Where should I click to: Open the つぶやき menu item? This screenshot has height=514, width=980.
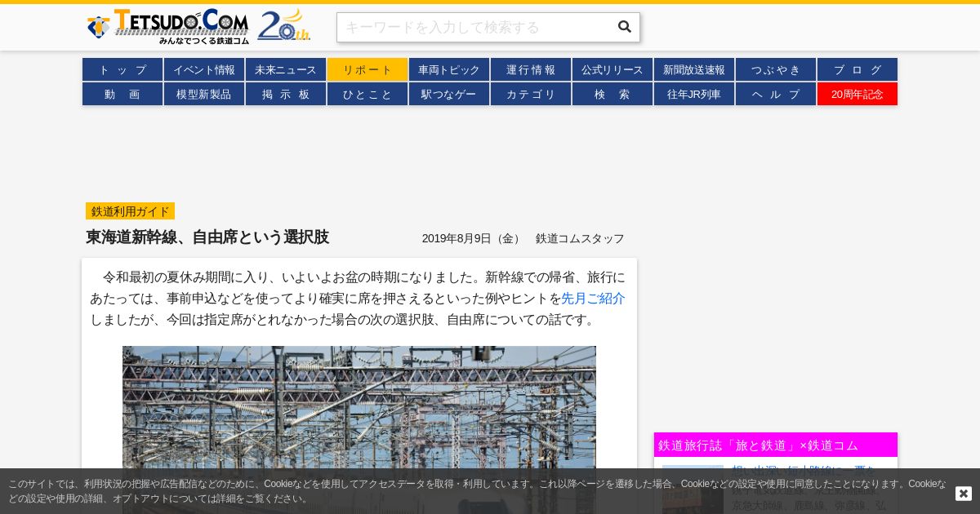(776, 69)
